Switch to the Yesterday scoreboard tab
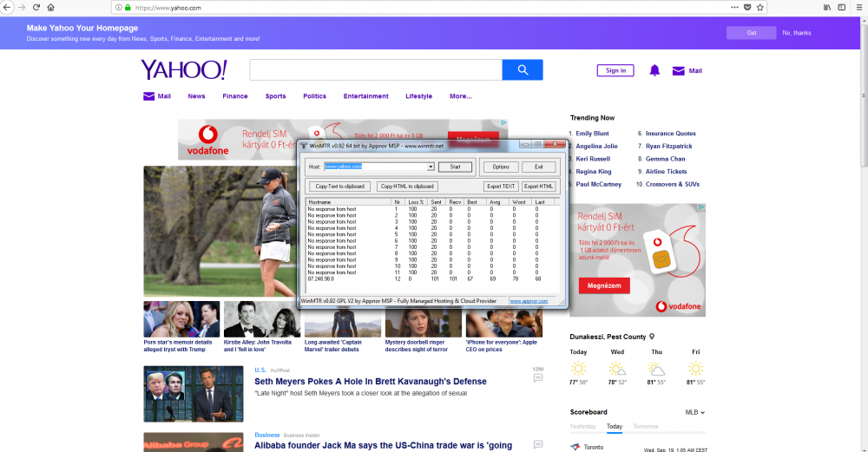Screen dimensions: 868x452 (582, 427)
